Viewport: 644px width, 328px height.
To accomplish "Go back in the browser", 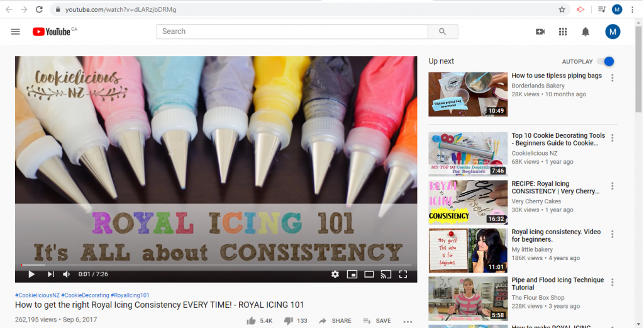I will tap(9, 9).
